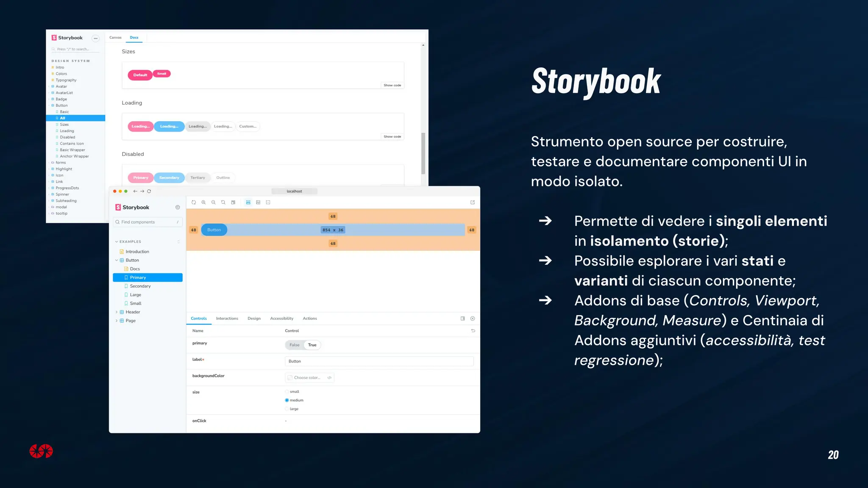Open canvas in new tab icon
This screenshot has height=488, width=868.
coord(473,202)
